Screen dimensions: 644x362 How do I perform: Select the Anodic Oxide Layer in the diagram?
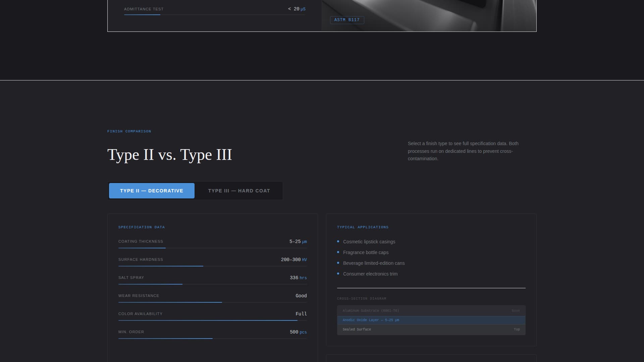click(x=431, y=320)
